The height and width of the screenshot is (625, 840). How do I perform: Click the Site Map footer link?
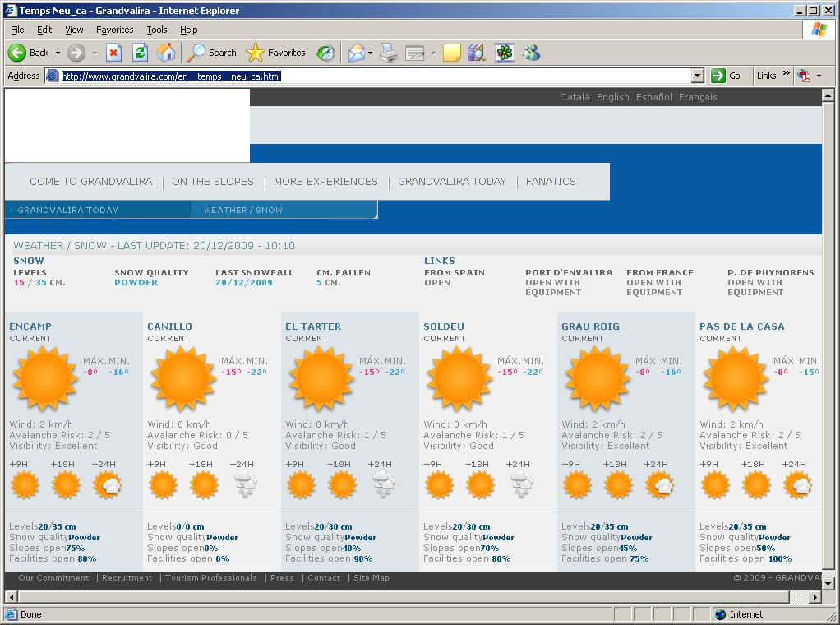pyautogui.click(x=372, y=578)
